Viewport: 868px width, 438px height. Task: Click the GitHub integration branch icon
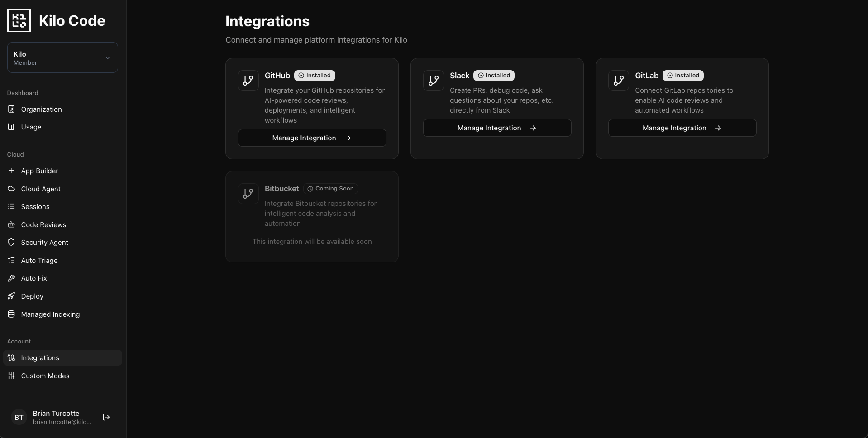[248, 81]
